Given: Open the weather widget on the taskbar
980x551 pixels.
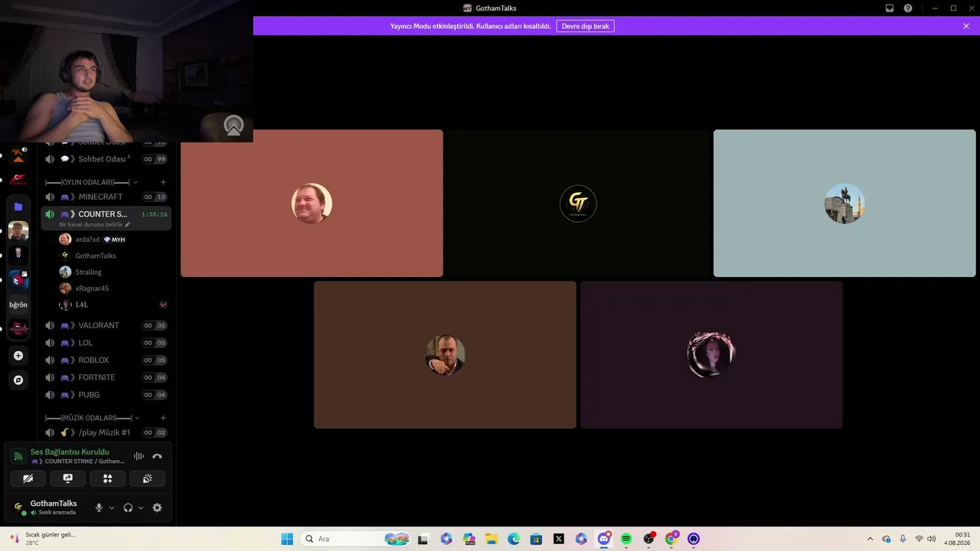Looking at the screenshot, I should (x=43, y=539).
